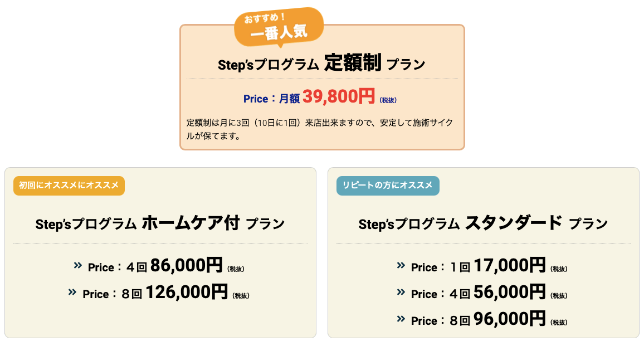Click the 126,000円 price for 8回

tap(186, 293)
